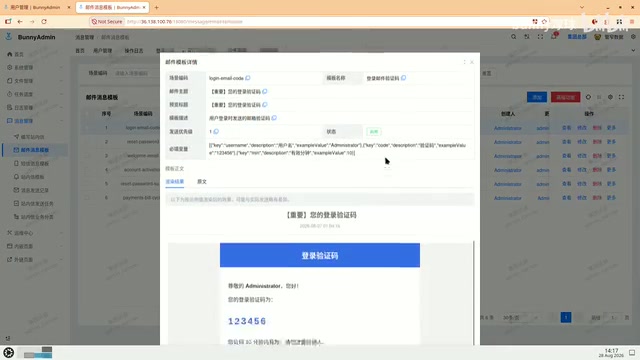Open the header search icon
Image resolution: width=640 pixels, height=360 pixels.
[513, 37]
